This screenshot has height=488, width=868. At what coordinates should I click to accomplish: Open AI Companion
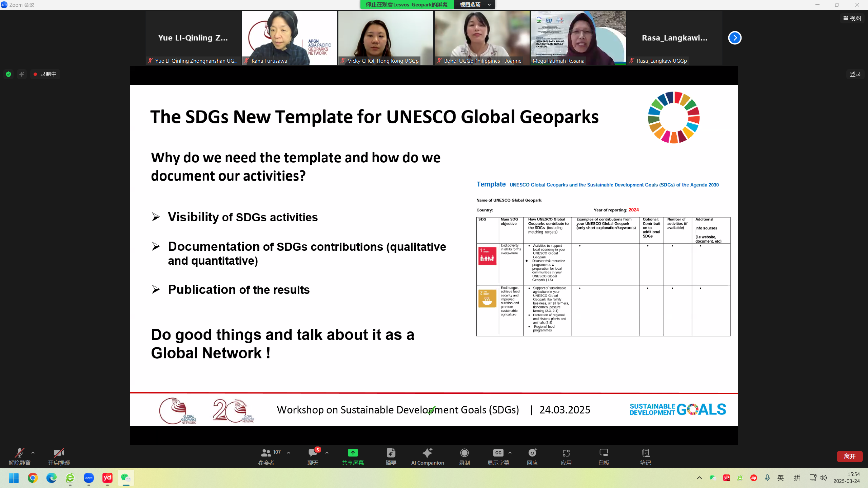427,456
